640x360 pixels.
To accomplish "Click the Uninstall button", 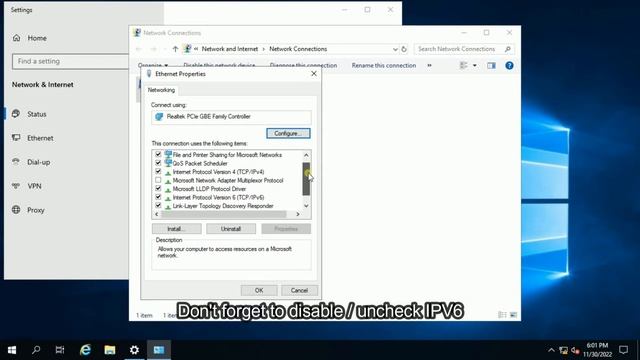I will click(231, 229).
